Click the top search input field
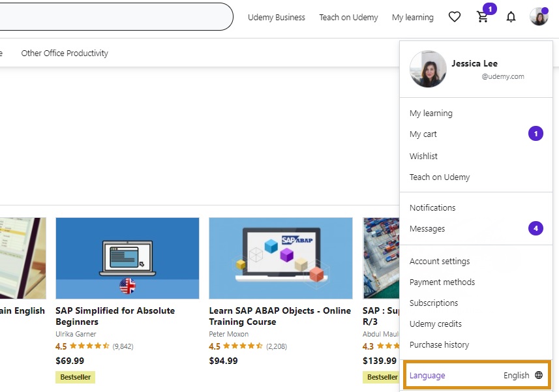The image size is (559, 392). pyautogui.click(x=114, y=16)
